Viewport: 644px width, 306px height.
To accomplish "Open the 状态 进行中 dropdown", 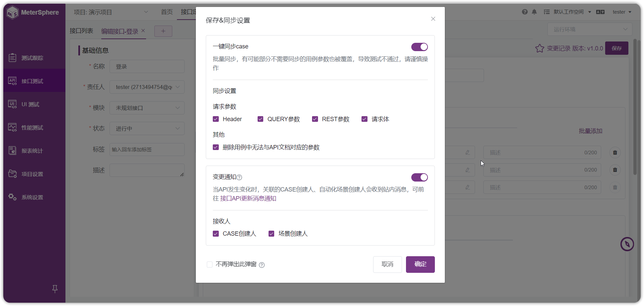I will coord(147,128).
